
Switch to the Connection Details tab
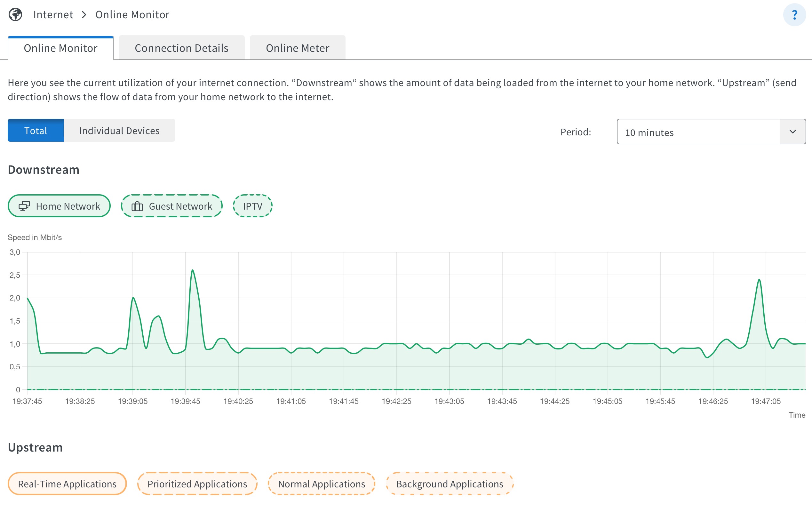[x=181, y=48]
